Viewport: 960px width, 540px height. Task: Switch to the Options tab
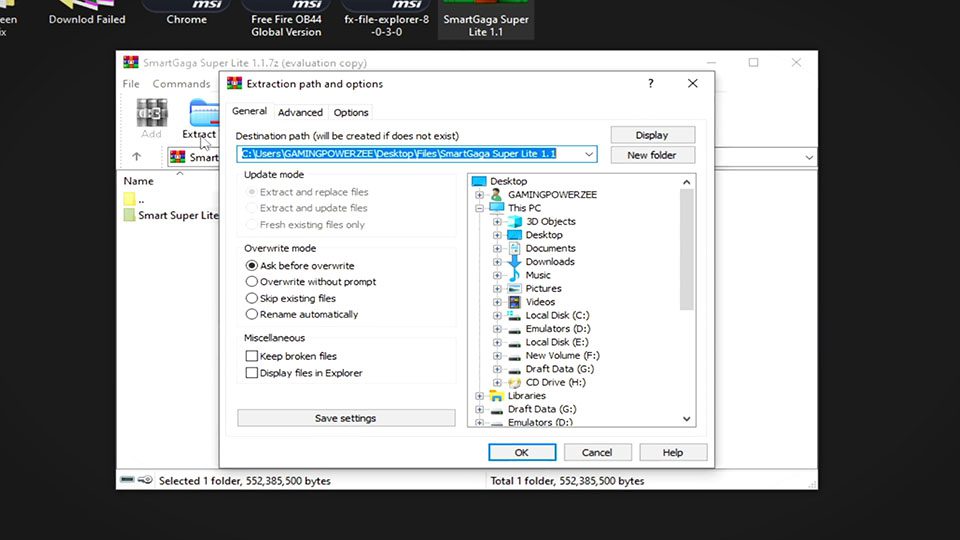(x=351, y=112)
